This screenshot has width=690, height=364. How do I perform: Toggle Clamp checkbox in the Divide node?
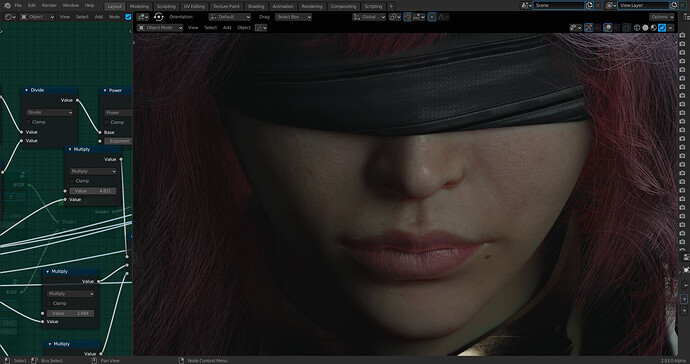(29, 122)
